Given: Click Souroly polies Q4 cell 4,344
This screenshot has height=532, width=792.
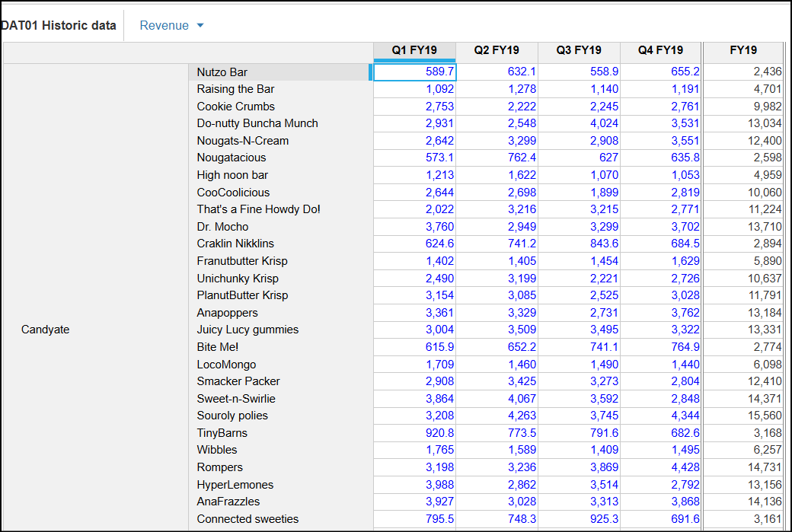Looking at the screenshot, I should pos(661,416).
